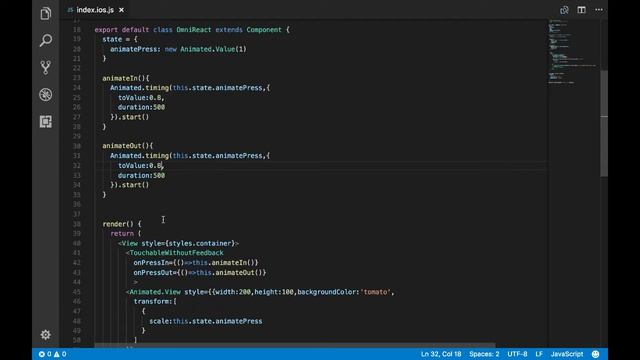
Task: Click the warnings count in the status bar
Action: pyautogui.click(x=60, y=354)
